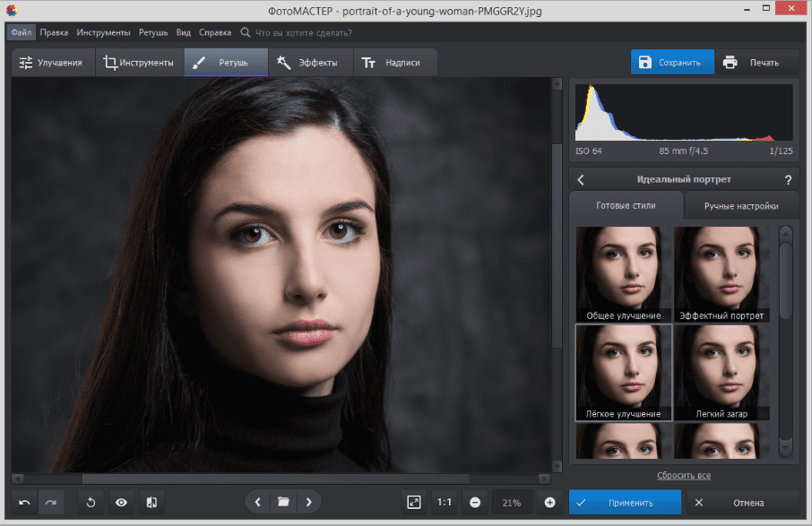
Task: Click the redo arrow icon
Action: [51, 503]
